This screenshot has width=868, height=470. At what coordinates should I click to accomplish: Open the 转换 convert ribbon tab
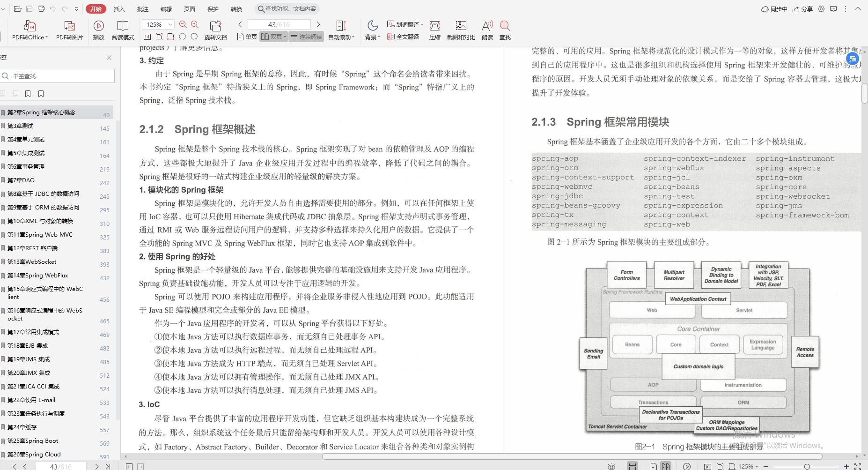(236, 8)
